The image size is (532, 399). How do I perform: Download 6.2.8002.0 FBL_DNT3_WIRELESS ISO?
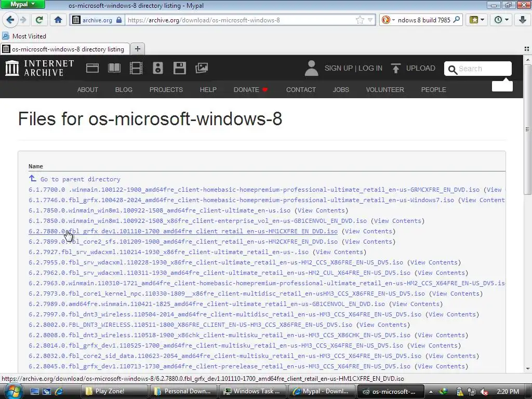(190, 325)
